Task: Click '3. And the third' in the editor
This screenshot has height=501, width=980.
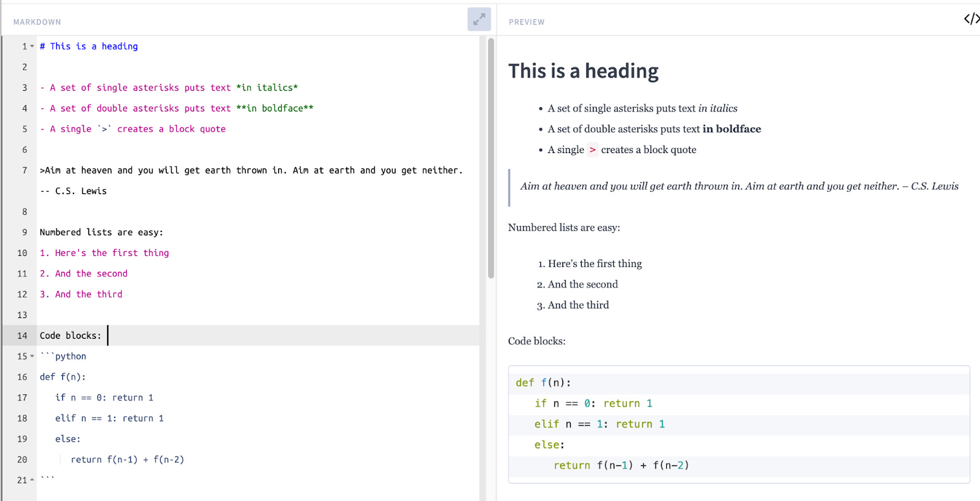Action: point(81,295)
